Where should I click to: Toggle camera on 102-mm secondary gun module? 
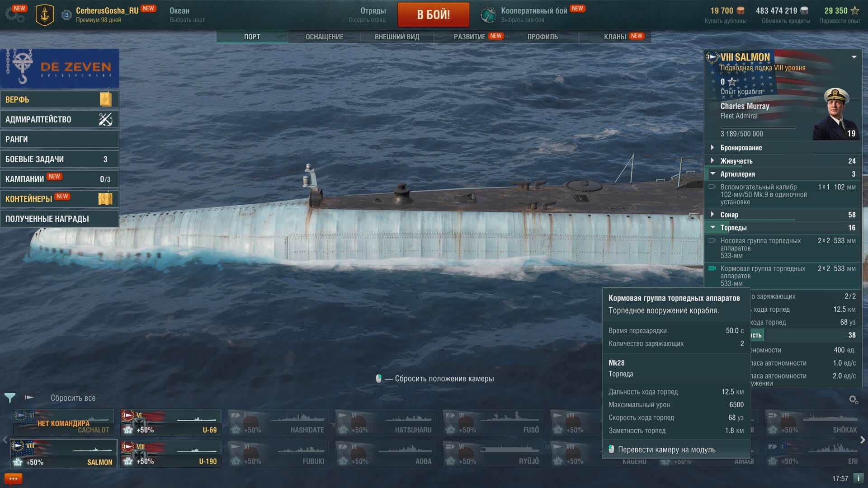pyautogui.click(x=712, y=187)
